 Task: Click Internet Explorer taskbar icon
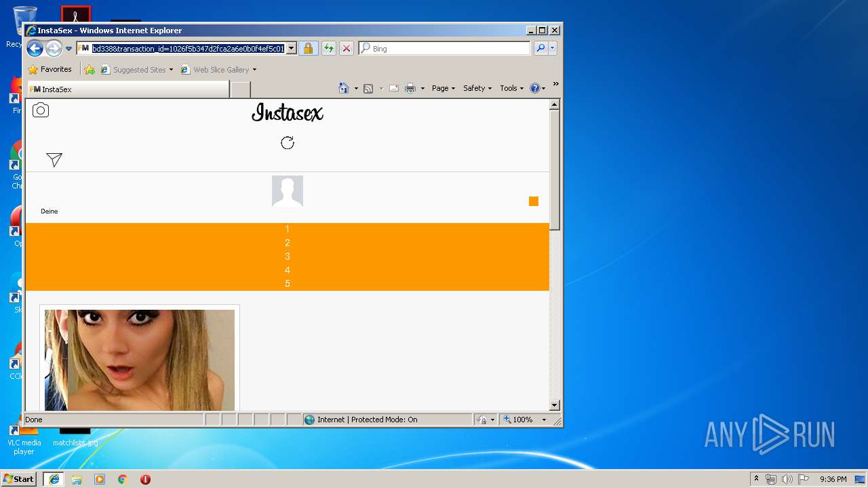pyautogui.click(x=54, y=479)
